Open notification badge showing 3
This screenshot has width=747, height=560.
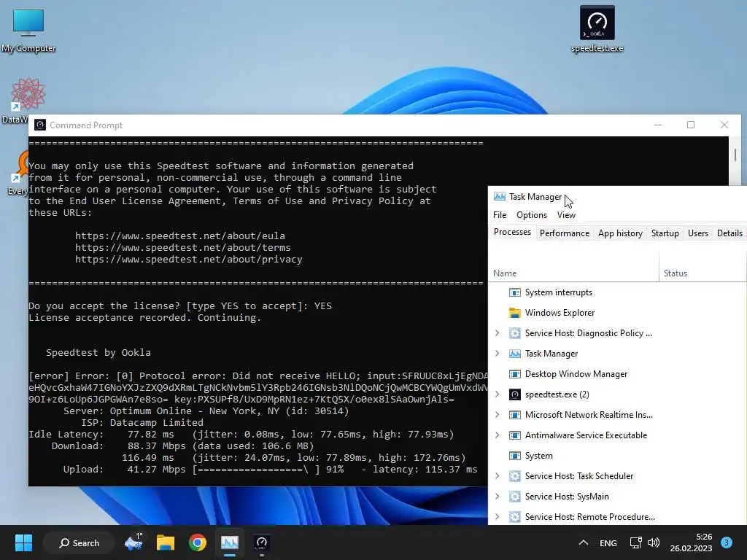coord(727,542)
